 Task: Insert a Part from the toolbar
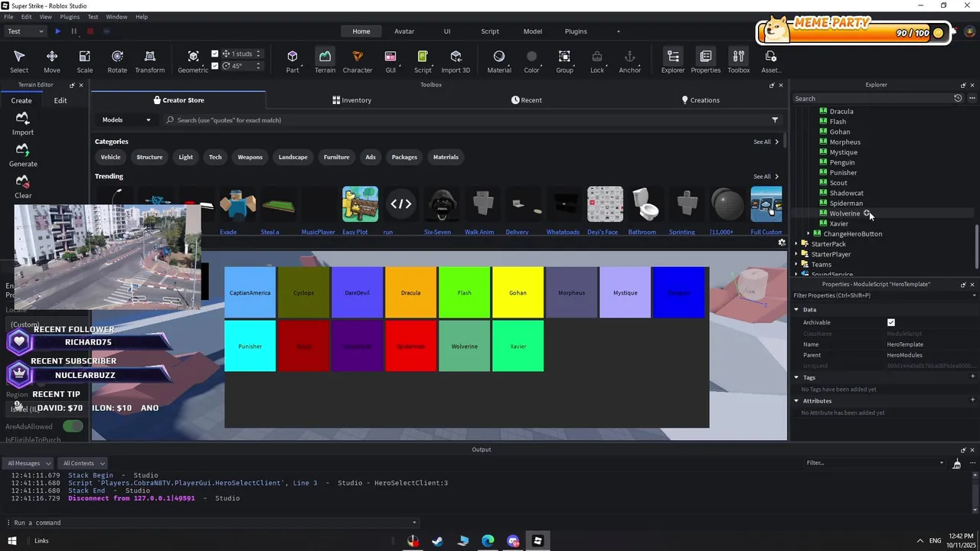pyautogui.click(x=292, y=61)
